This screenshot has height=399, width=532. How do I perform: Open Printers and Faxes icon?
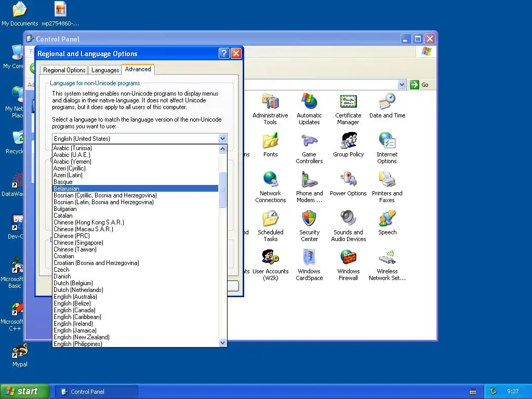387,179
